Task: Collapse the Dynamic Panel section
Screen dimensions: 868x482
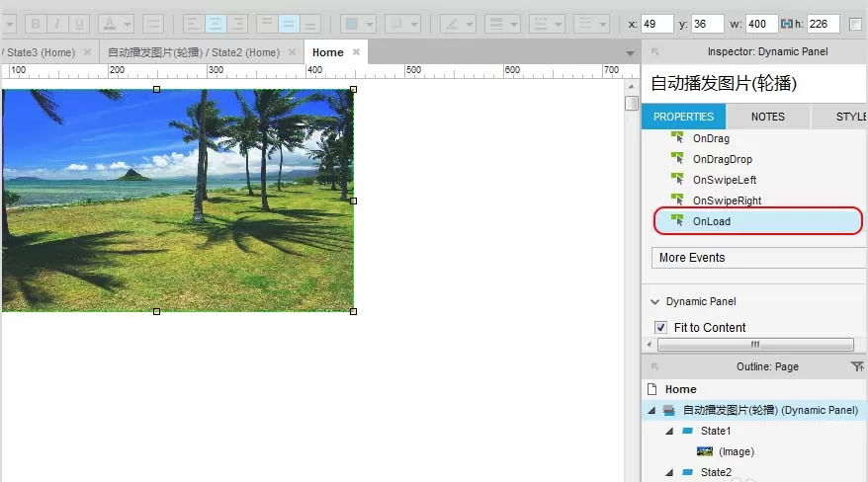Action: pyautogui.click(x=655, y=302)
